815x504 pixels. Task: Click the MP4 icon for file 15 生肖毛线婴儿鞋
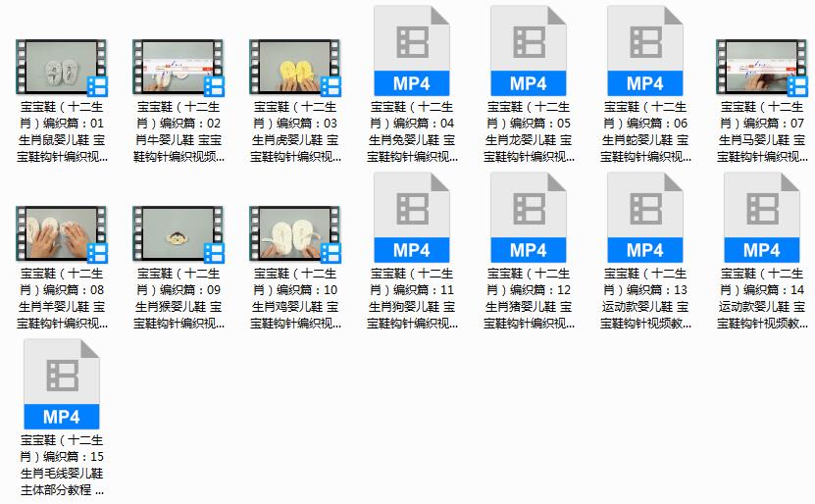click(62, 384)
